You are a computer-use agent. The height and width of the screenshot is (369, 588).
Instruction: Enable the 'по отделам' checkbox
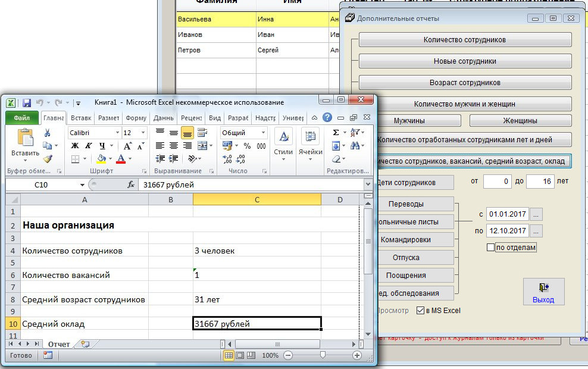(x=490, y=248)
